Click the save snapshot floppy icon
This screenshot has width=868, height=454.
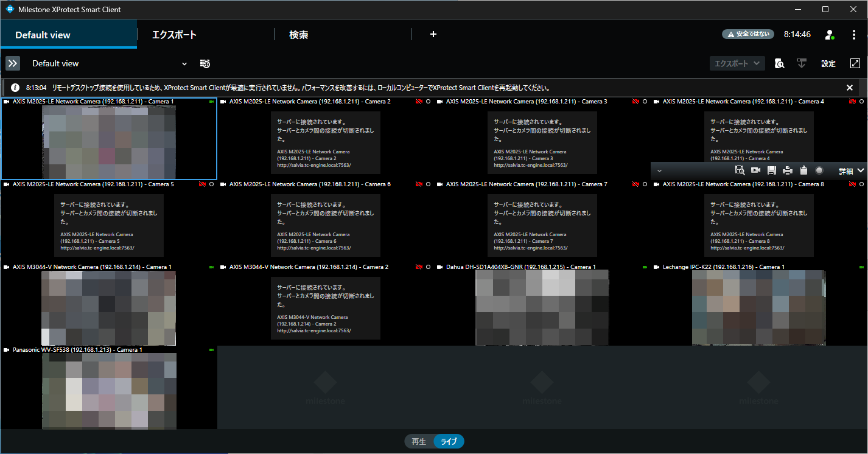(x=772, y=170)
